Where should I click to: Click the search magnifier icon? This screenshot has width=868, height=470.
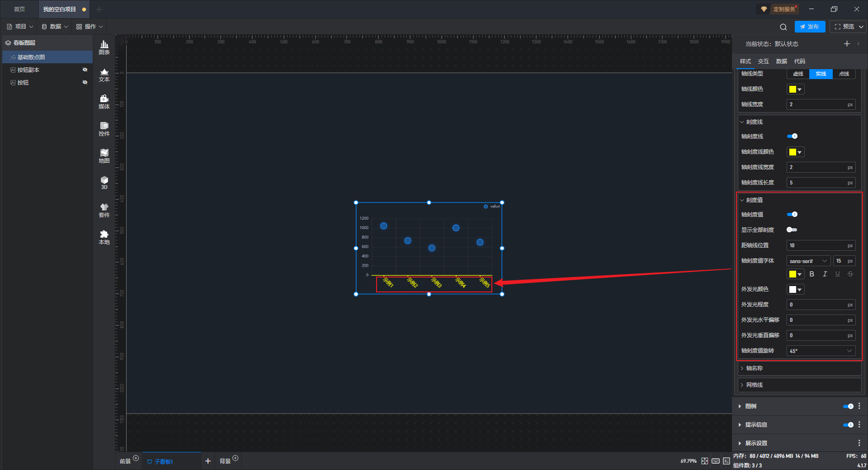coord(783,27)
